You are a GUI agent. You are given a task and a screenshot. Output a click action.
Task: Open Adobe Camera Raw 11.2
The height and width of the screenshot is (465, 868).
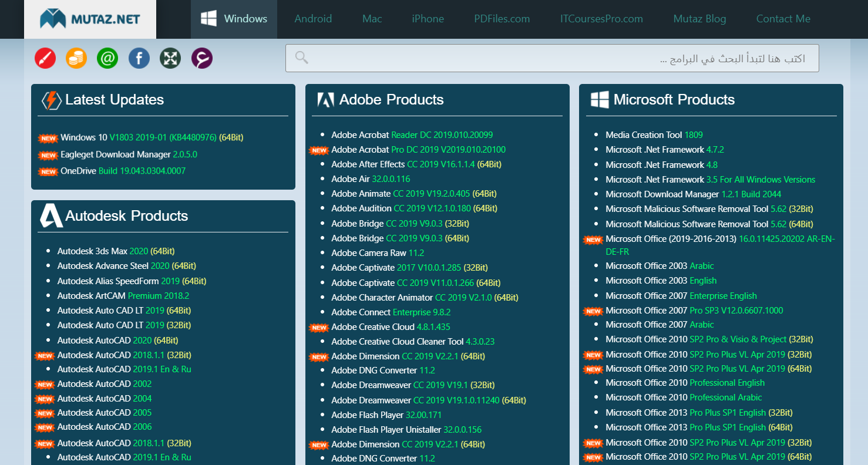(378, 253)
